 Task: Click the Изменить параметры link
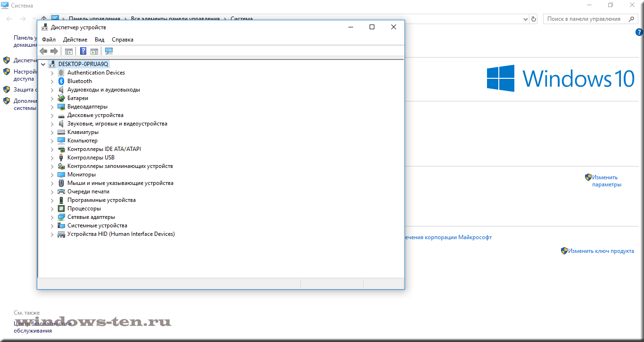point(607,181)
